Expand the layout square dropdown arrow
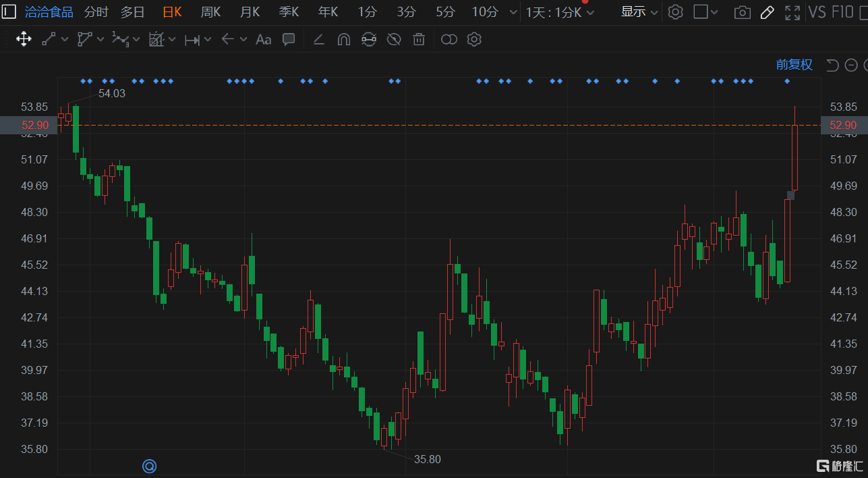This screenshot has height=478, width=868. click(x=715, y=11)
